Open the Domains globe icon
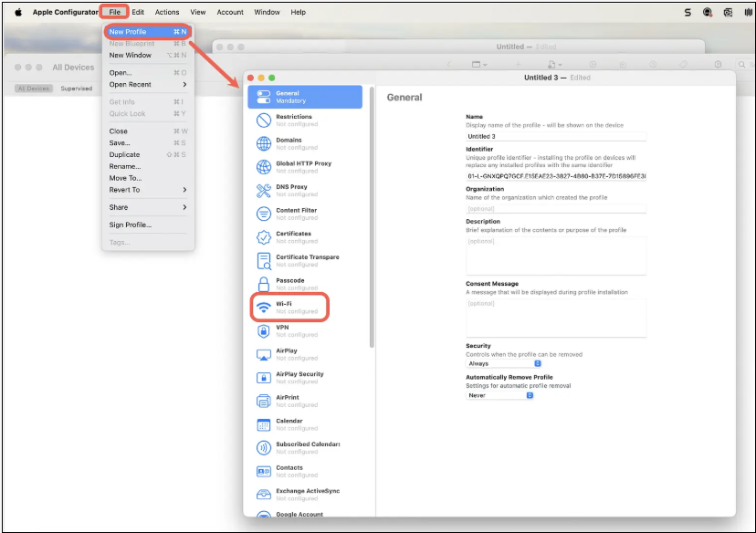The image size is (756, 533). pyautogui.click(x=263, y=144)
